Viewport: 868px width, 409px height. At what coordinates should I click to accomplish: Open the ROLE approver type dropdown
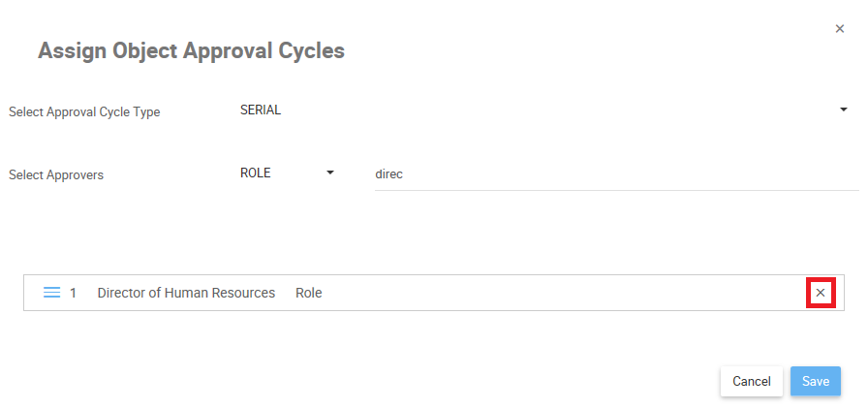coord(287,173)
